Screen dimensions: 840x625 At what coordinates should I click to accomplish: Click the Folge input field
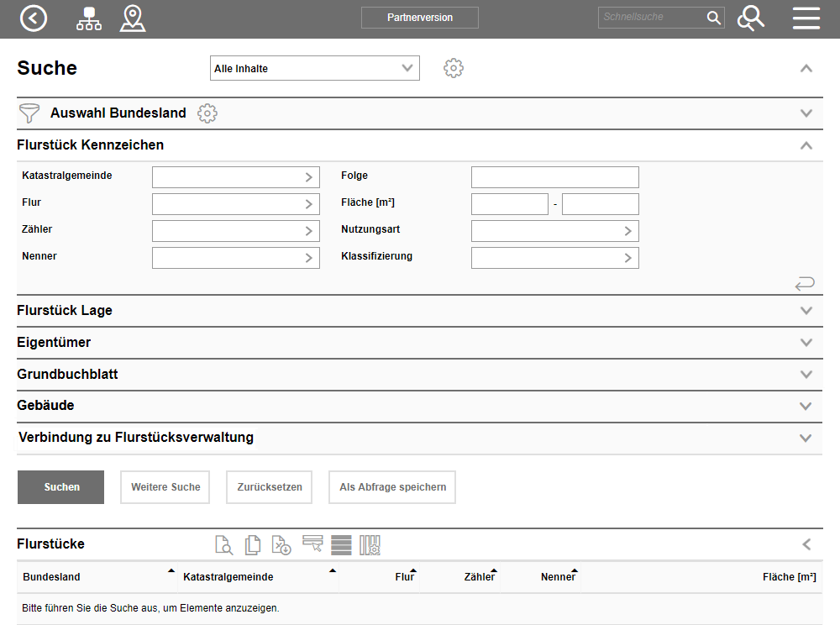554,177
